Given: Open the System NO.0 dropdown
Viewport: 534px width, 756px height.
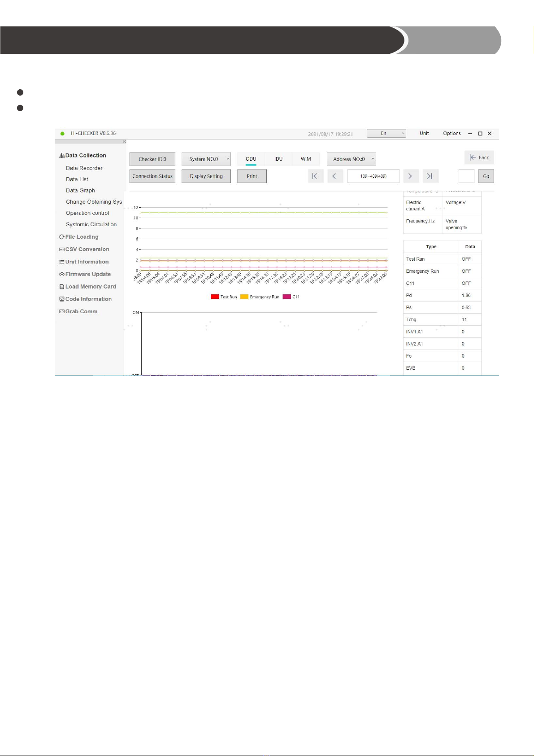Looking at the screenshot, I should (x=206, y=159).
